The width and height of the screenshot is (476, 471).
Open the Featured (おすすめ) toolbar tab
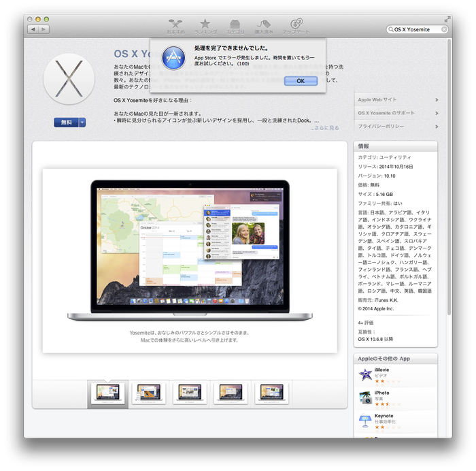(175, 27)
